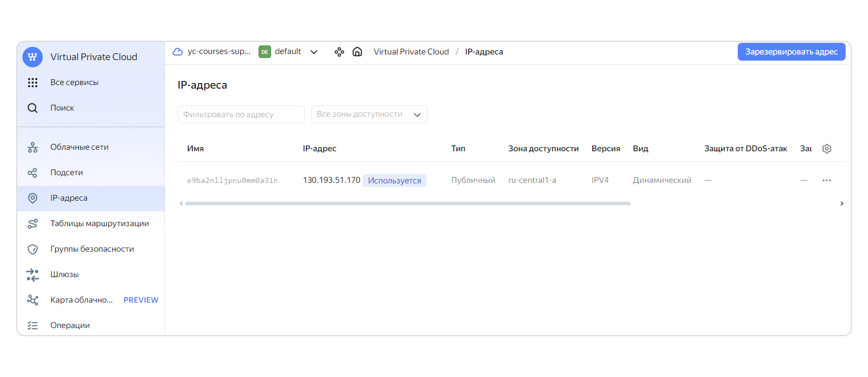This screenshot has width=868, height=377.
Task: Click the Динамический kind cell
Action: (x=662, y=180)
